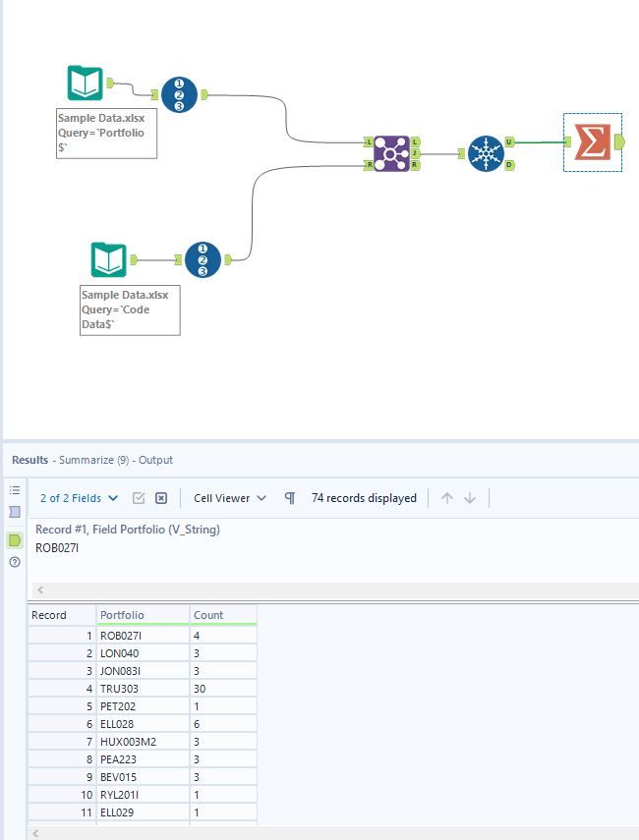Select the lower Record ID tool
This screenshot has height=840, width=639.
point(203,259)
